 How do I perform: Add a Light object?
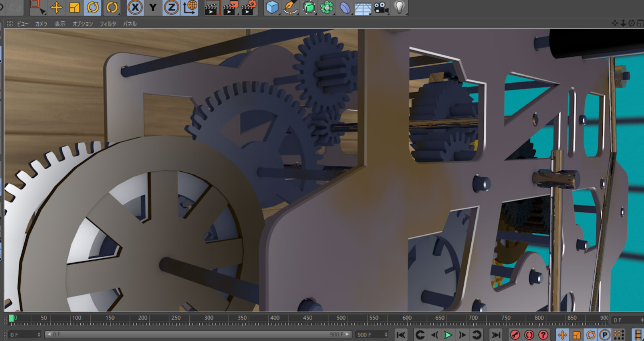tap(399, 7)
